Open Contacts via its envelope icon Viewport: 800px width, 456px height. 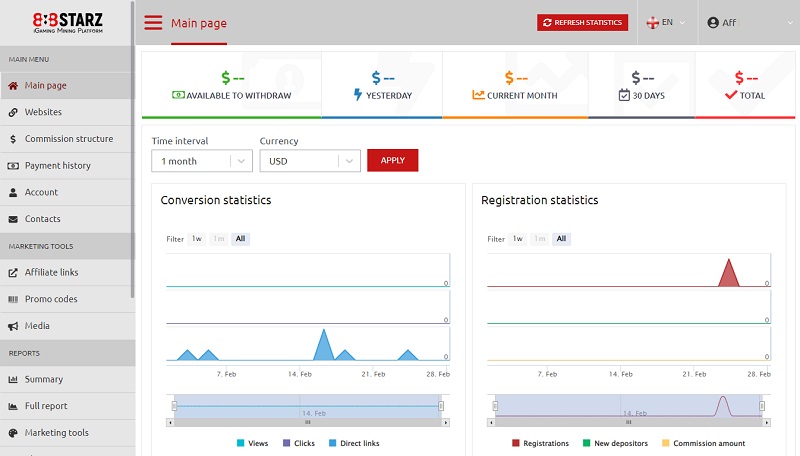(13, 219)
